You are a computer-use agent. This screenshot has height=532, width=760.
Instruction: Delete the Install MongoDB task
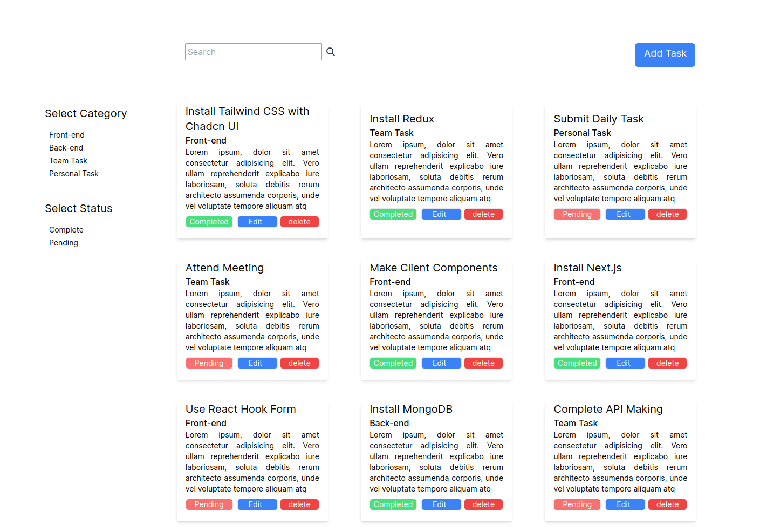pos(483,504)
